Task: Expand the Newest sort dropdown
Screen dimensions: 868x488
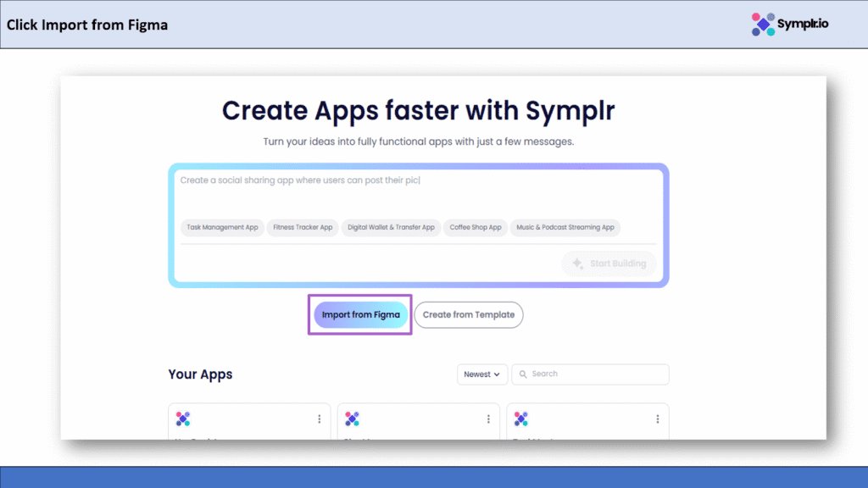Action: pyautogui.click(x=481, y=374)
